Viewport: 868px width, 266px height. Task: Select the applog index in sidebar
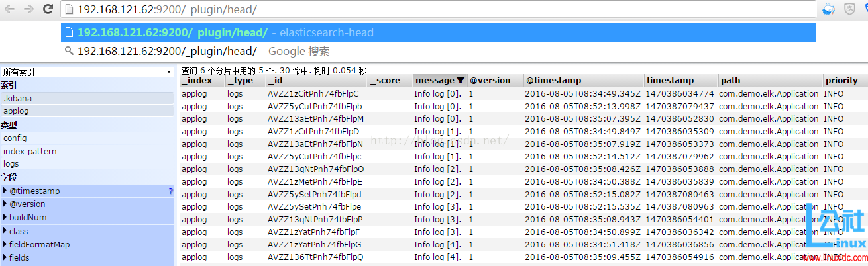17,111
